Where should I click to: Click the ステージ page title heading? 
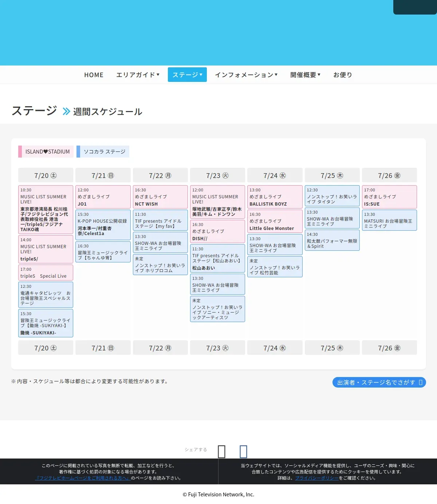(x=34, y=110)
